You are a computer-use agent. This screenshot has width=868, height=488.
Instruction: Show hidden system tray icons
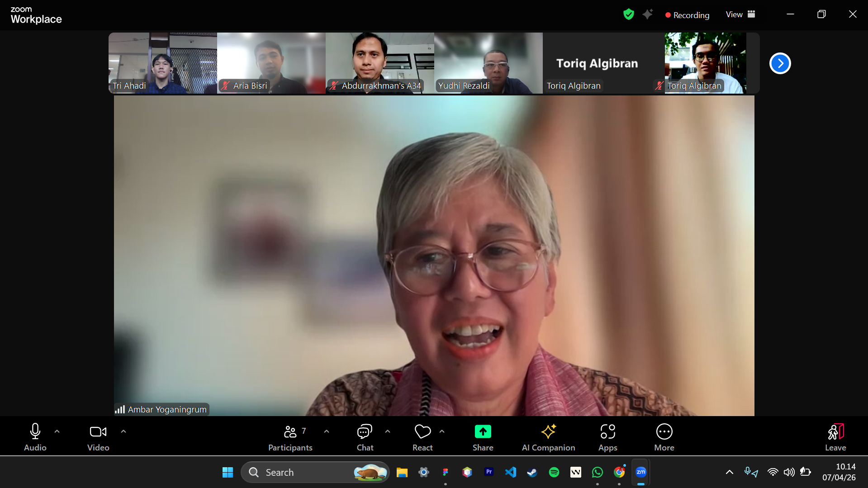pyautogui.click(x=730, y=472)
